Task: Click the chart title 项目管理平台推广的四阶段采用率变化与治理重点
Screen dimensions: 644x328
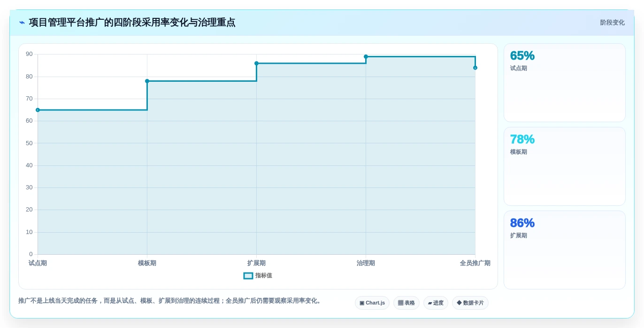Action: (132, 23)
